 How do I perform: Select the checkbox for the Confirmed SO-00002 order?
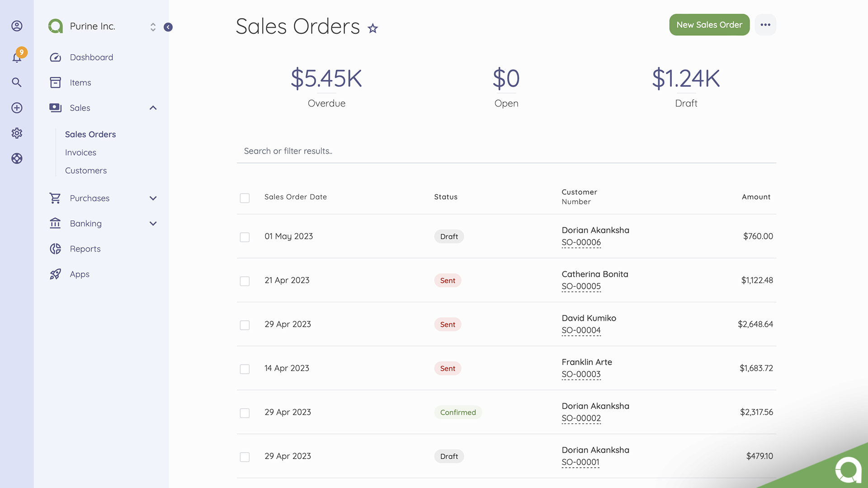click(245, 413)
